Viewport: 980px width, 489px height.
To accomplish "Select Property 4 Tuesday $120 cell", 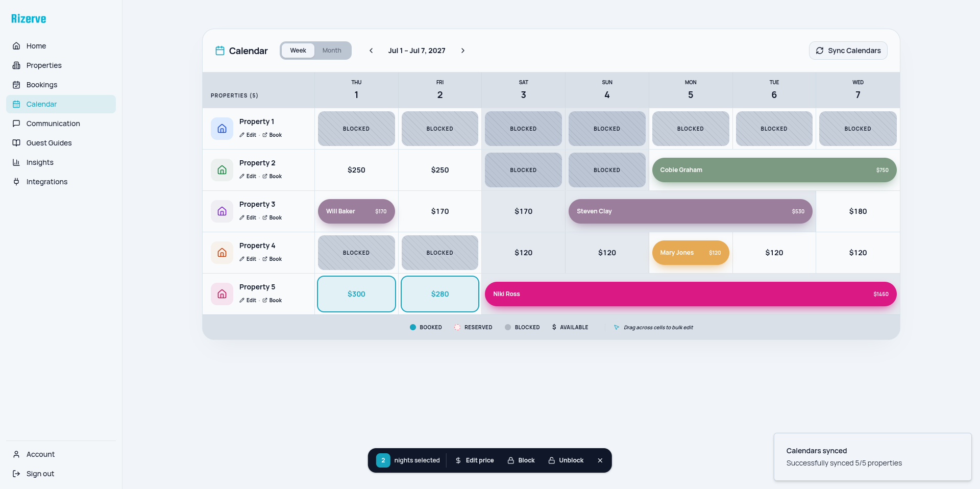I will click(x=774, y=253).
